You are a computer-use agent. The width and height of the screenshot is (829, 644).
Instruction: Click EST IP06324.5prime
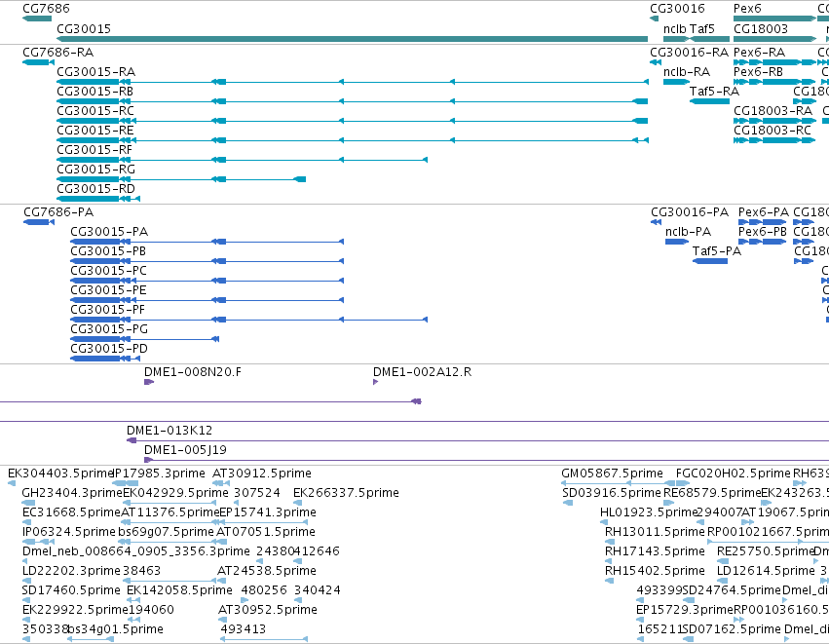pyautogui.click(x=69, y=532)
